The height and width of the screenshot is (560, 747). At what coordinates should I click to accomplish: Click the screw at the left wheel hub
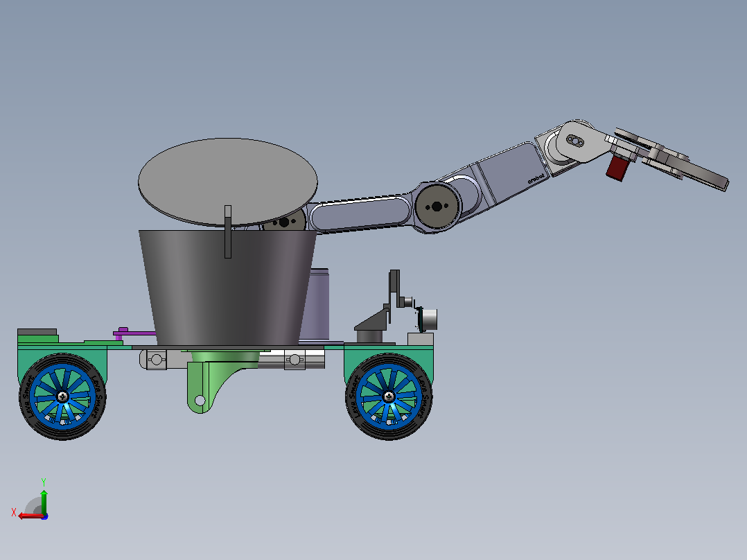click(62, 396)
